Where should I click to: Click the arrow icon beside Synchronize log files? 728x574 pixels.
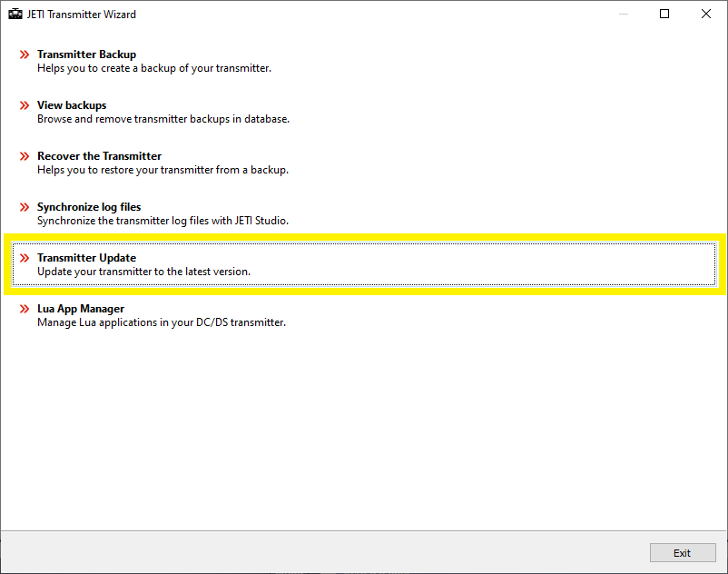[x=25, y=207]
